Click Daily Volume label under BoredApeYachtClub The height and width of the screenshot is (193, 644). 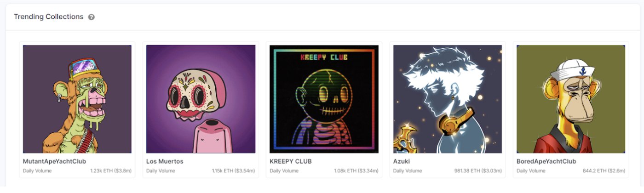pyautogui.click(x=531, y=171)
